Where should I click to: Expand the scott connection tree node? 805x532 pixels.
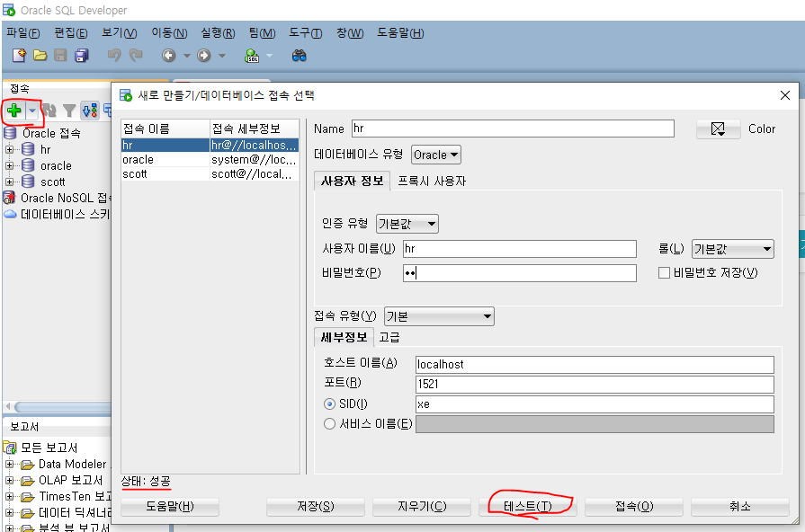pyautogui.click(x=9, y=182)
